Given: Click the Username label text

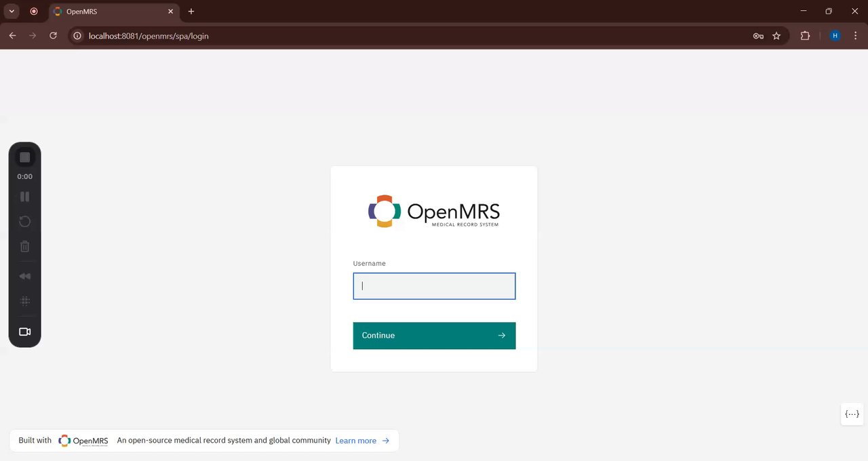Looking at the screenshot, I should coord(369,264).
